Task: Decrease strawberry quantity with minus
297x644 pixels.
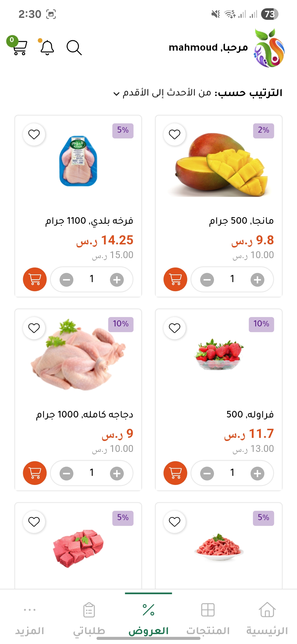Action: click(207, 473)
